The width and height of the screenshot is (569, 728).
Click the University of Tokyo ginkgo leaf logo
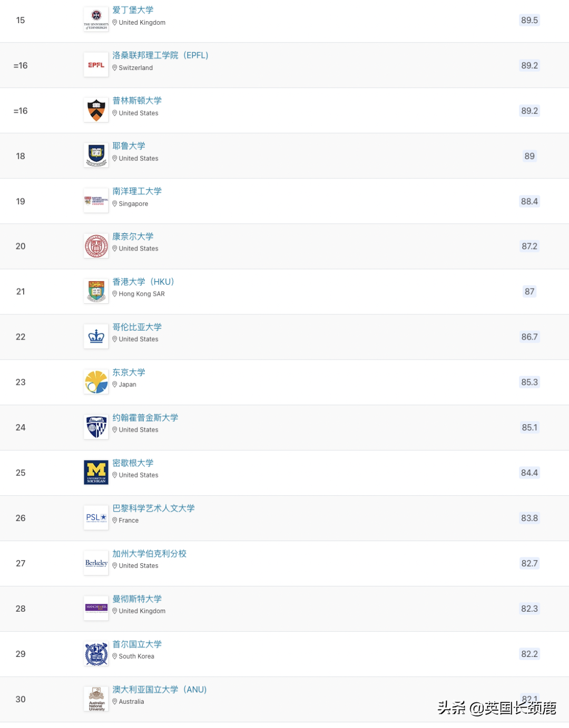(x=96, y=382)
